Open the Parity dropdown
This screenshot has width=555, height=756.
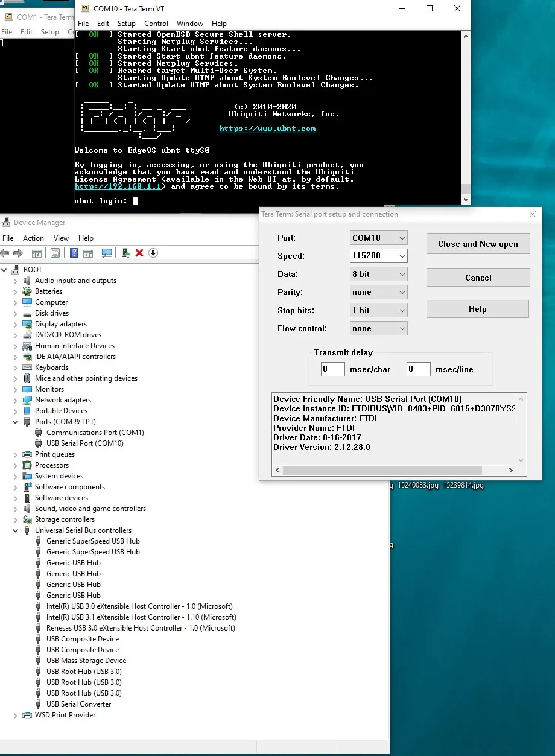click(379, 292)
